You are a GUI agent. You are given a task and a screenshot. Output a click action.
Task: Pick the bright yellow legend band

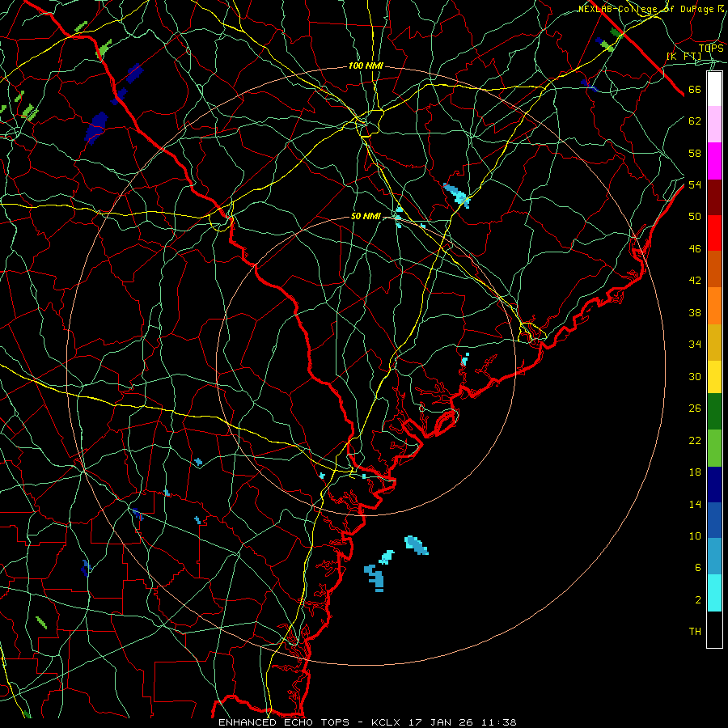point(714,377)
